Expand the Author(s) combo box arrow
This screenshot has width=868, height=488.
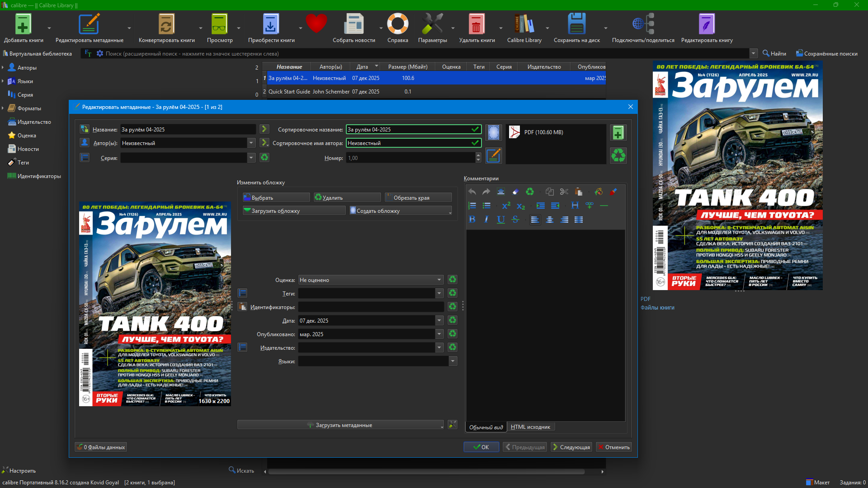point(251,143)
